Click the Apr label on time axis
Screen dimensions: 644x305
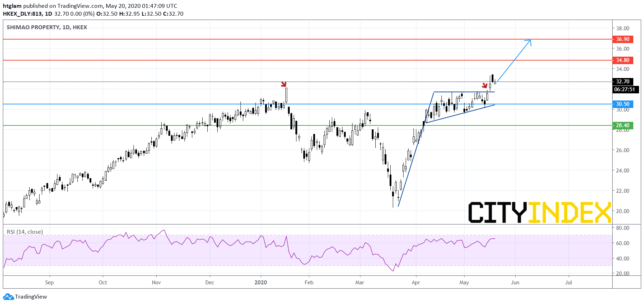tap(416, 283)
